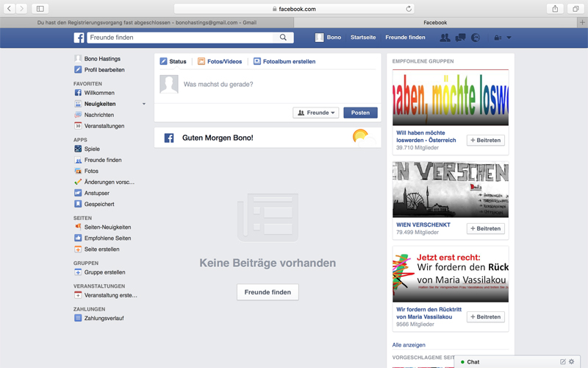The image size is (588, 368).
Task: Click Seite erstellen in sidebar
Action: [97, 249]
